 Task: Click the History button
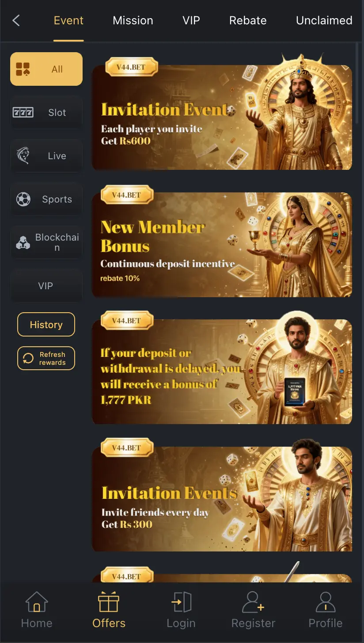(x=46, y=325)
